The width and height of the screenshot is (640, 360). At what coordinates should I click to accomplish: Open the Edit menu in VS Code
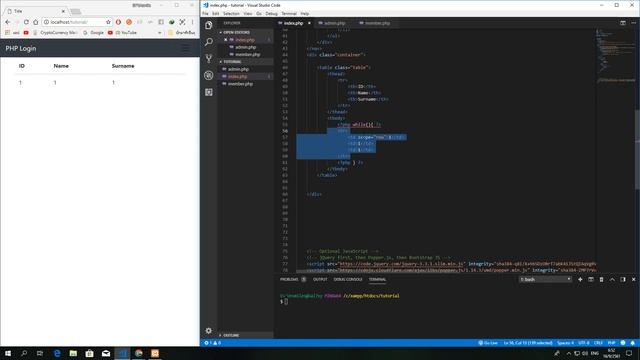(216, 13)
